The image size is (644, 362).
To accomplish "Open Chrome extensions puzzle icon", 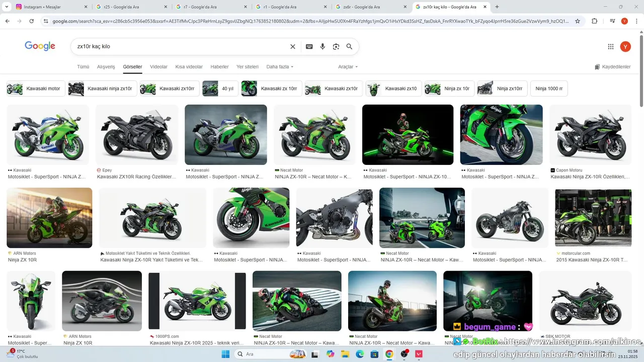I will 595,21.
